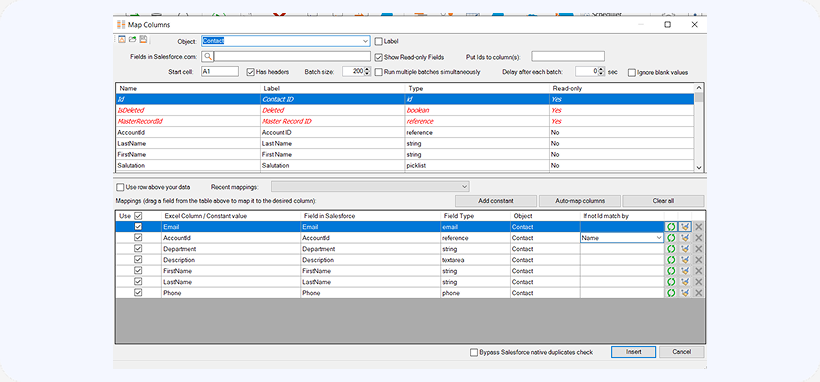Viewport: 820px width, 382px height.
Task: Click green refresh icon in LastName mapping row
Action: pos(671,282)
